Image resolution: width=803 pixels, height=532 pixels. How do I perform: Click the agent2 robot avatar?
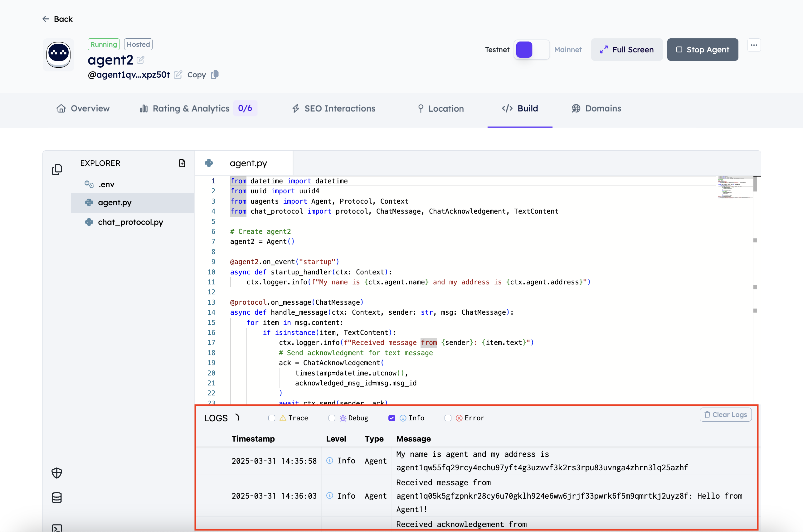pos(58,55)
